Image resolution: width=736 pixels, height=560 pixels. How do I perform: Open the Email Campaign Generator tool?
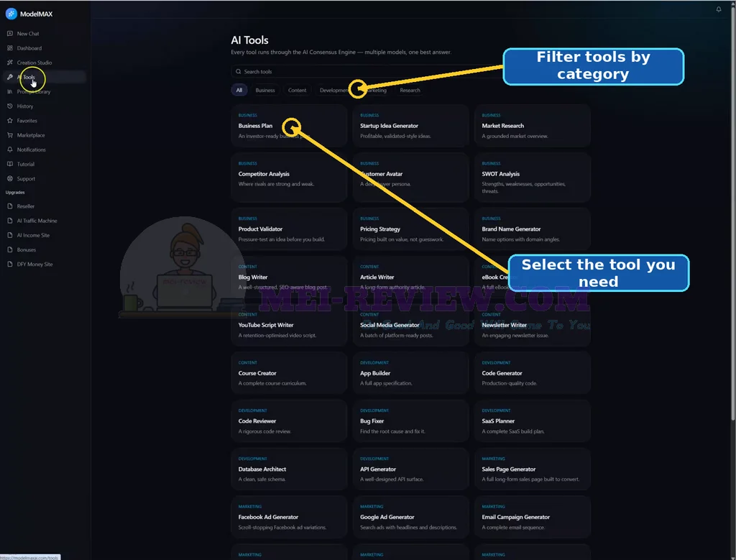pyautogui.click(x=533, y=517)
